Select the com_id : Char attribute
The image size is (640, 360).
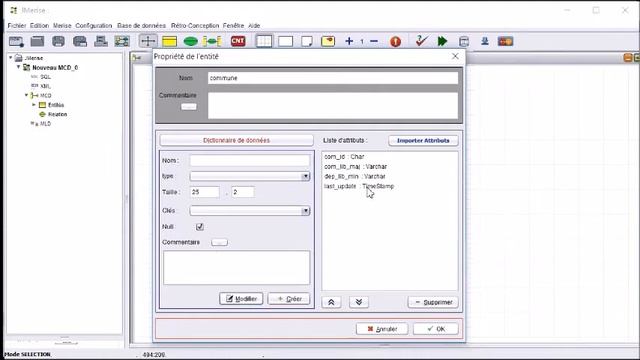tap(344, 157)
